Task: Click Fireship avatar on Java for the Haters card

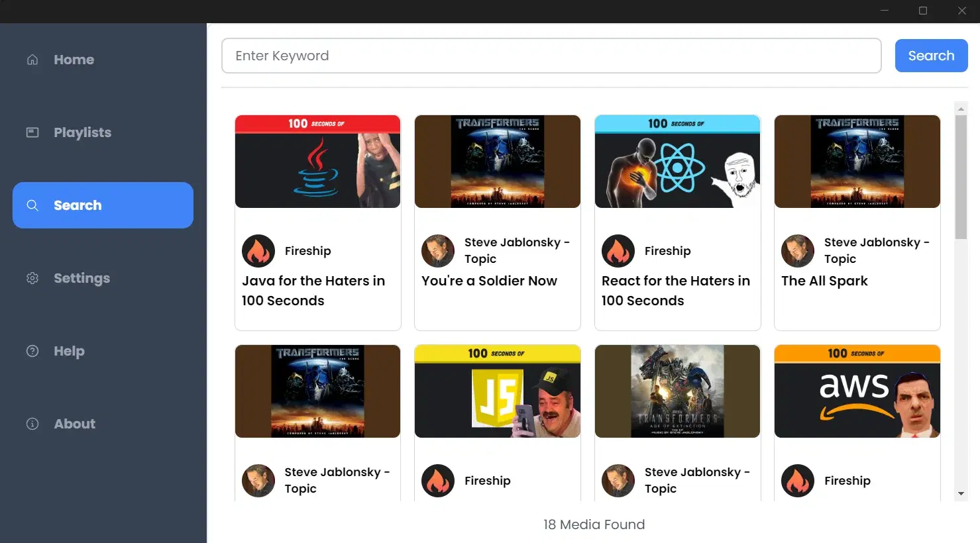Action: pos(258,251)
